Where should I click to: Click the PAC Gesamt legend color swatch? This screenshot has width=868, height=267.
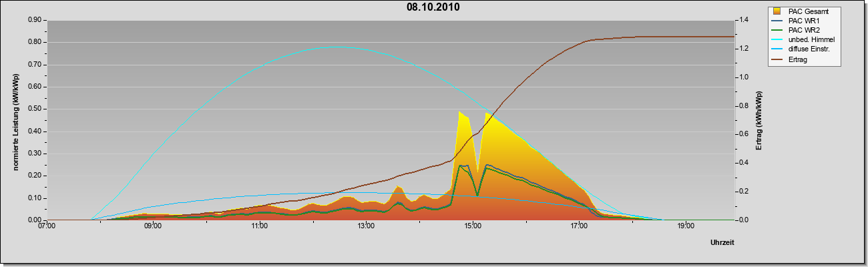[778, 11]
